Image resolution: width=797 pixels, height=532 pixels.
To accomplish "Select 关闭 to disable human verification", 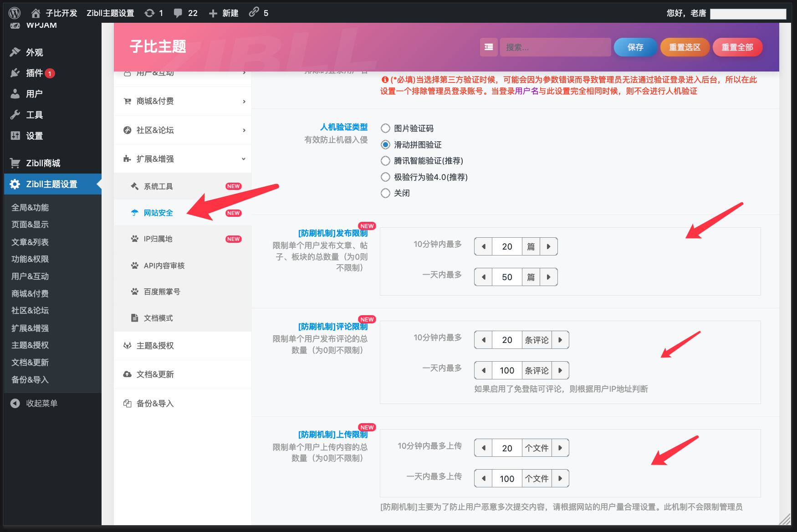I will coord(385,193).
